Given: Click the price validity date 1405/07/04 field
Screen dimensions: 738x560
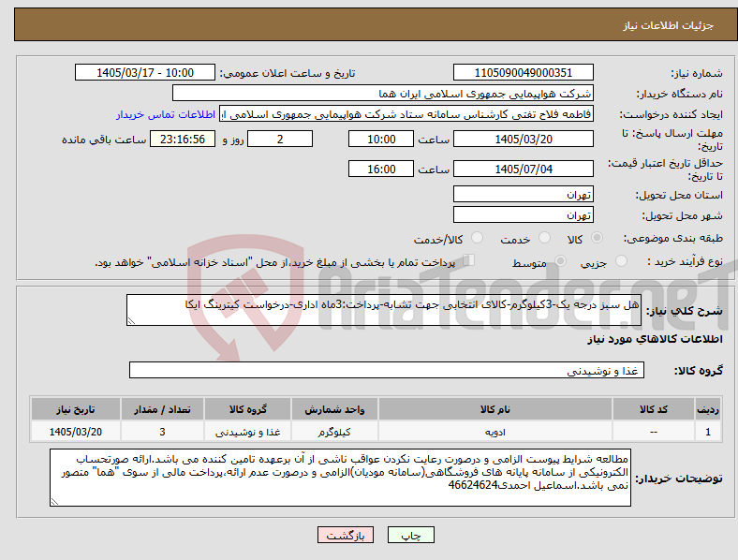Looking at the screenshot, I should (523, 169).
